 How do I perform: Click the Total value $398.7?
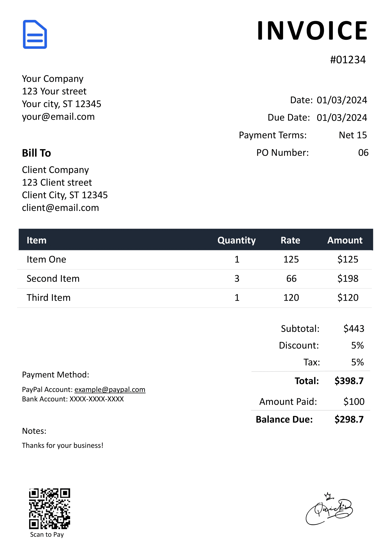[349, 381]
